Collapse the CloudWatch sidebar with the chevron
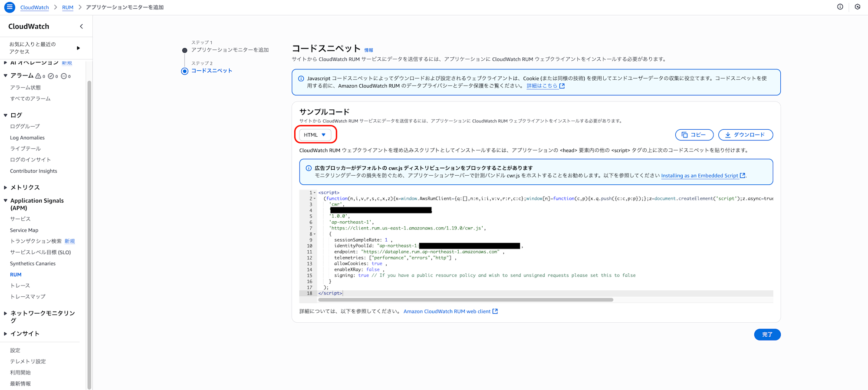 tap(81, 26)
